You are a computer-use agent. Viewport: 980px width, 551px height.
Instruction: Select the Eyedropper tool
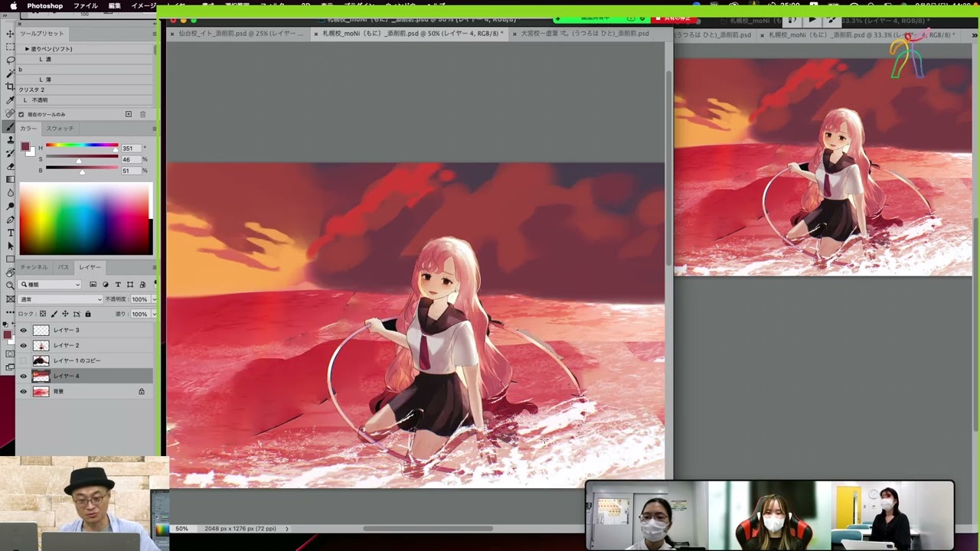point(10,99)
